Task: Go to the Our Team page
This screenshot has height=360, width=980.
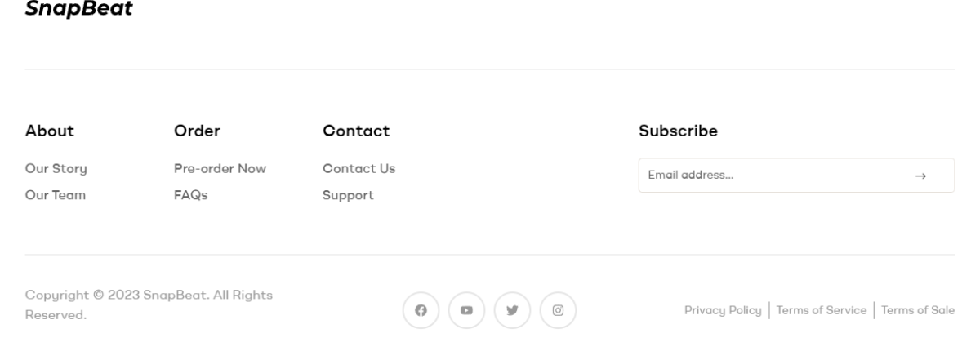Action: pyautogui.click(x=56, y=195)
